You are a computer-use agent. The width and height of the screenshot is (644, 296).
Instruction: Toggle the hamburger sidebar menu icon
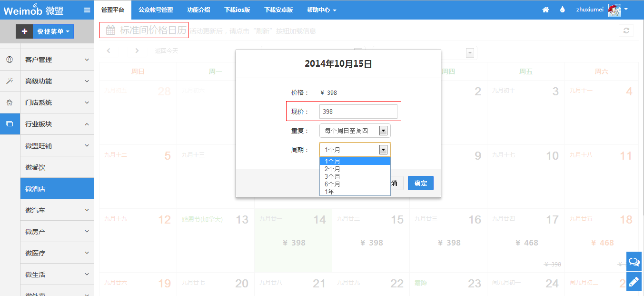coord(87,10)
